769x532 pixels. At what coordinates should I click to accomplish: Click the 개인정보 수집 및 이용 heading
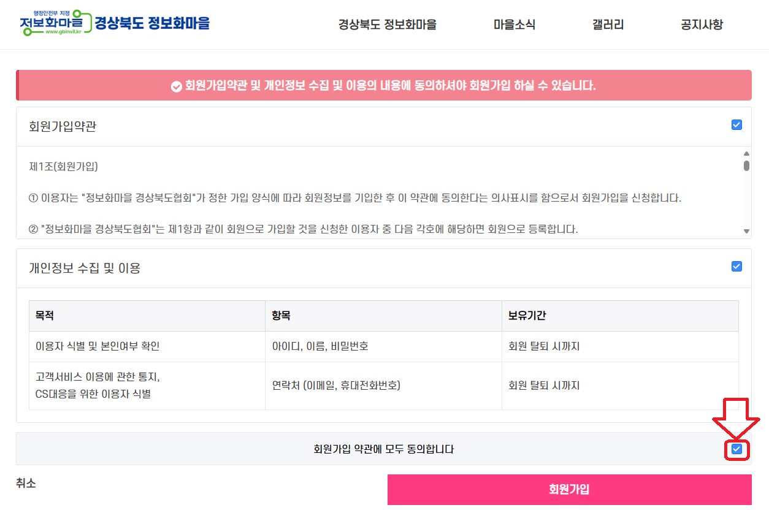[x=85, y=268]
